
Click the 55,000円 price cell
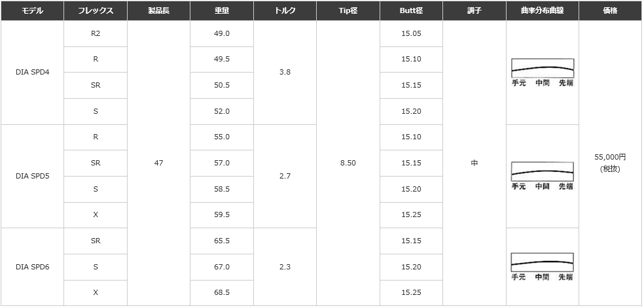[x=611, y=163]
